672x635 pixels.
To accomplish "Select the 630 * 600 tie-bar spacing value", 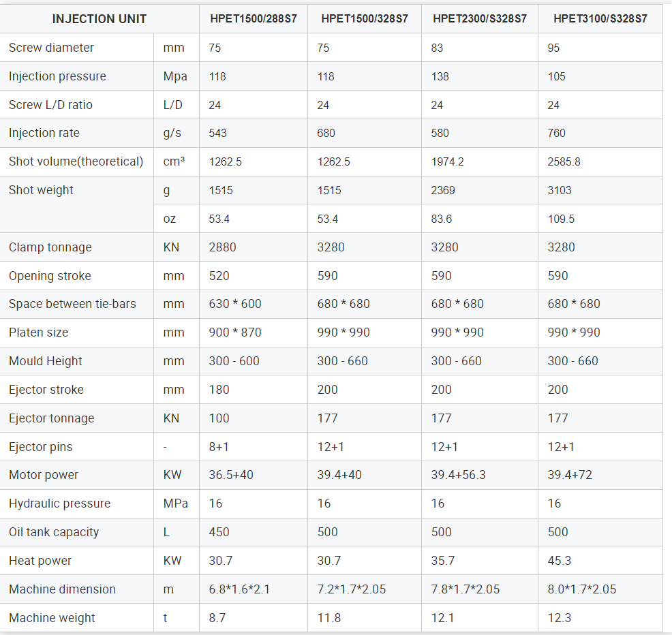I will (235, 304).
